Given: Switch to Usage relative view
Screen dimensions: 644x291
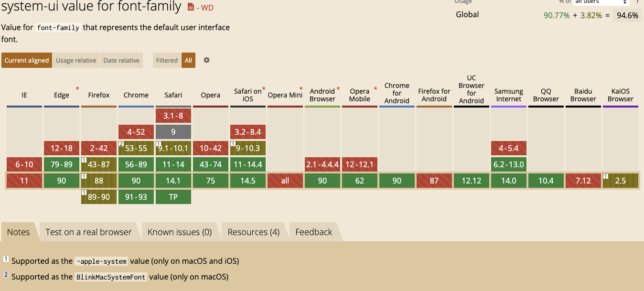Looking at the screenshot, I should (76, 60).
